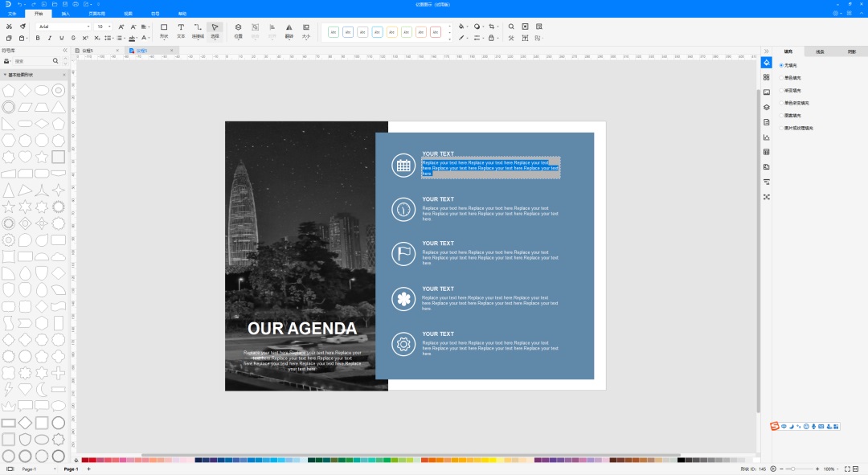868x475 pixels.
Task: Click the symbol library search field
Action: (x=32, y=61)
